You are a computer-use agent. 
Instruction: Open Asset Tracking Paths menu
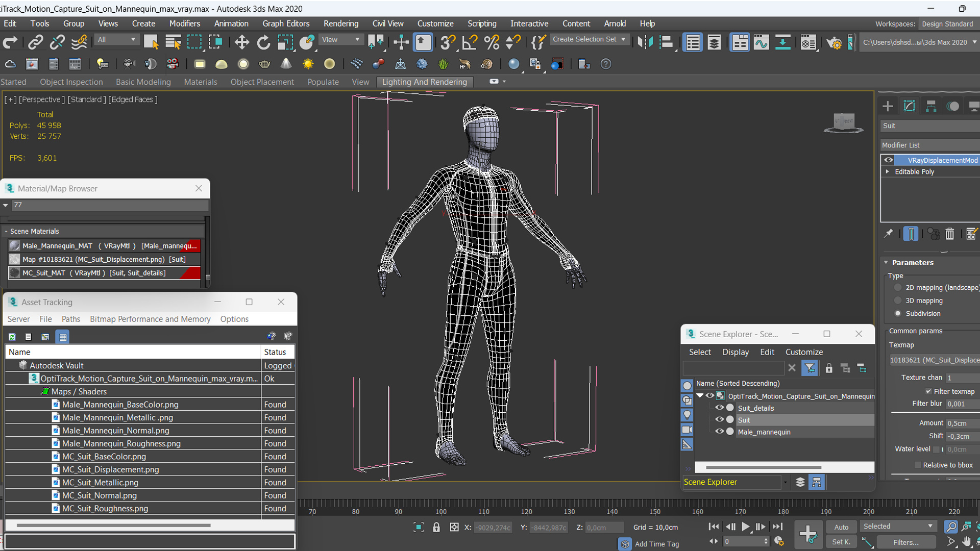tap(70, 319)
